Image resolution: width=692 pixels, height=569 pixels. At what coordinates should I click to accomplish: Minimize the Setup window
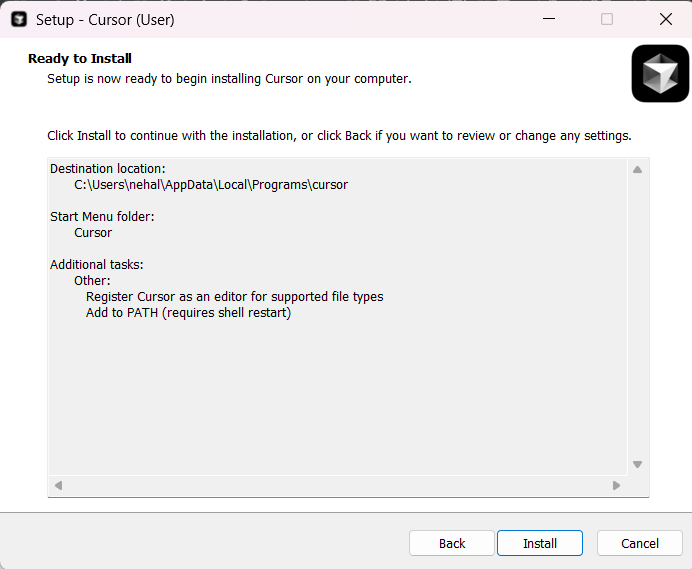click(x=549, y=19)
